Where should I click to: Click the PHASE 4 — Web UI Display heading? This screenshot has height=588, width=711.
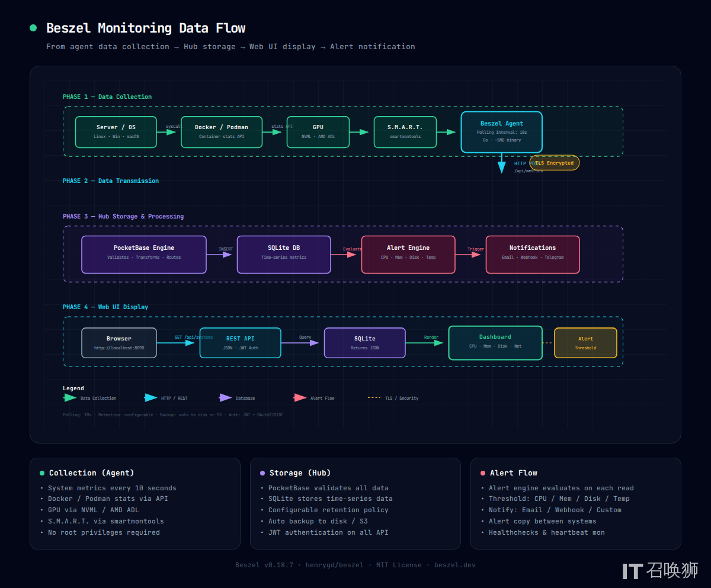105,307
